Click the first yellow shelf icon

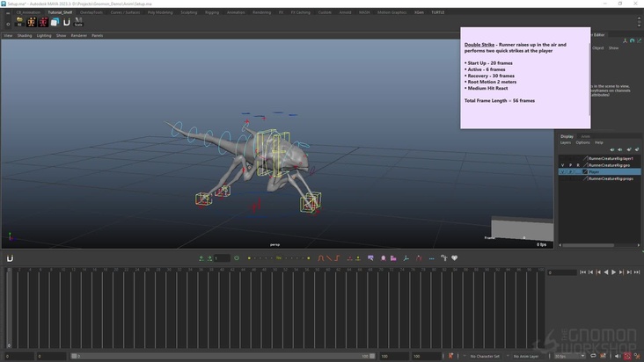tap(19, 22)
